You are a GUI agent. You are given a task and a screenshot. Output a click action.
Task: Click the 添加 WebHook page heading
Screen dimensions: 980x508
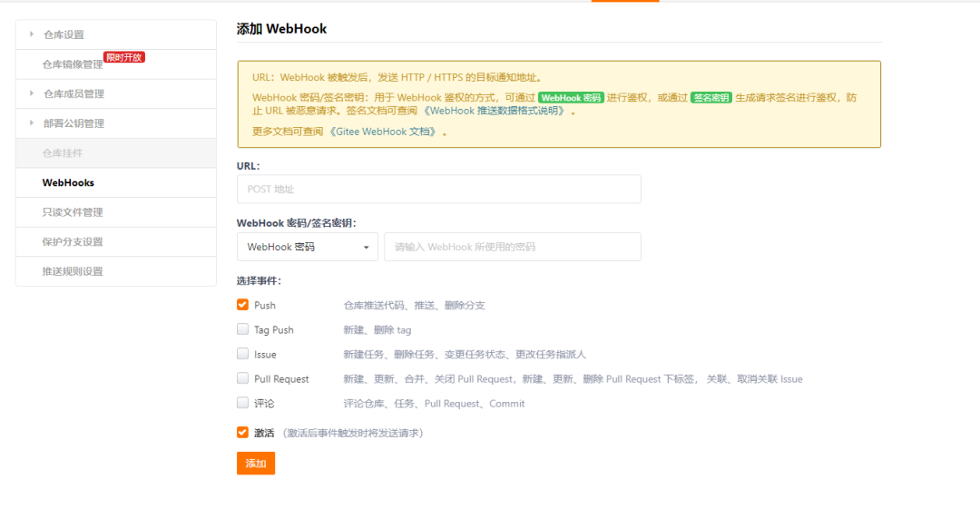coord(282,29)
